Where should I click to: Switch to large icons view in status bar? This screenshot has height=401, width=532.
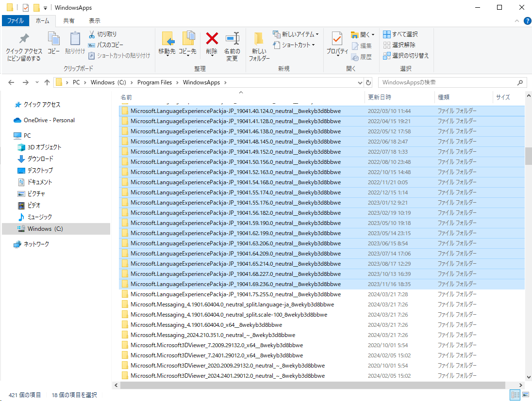coord(526,395)
